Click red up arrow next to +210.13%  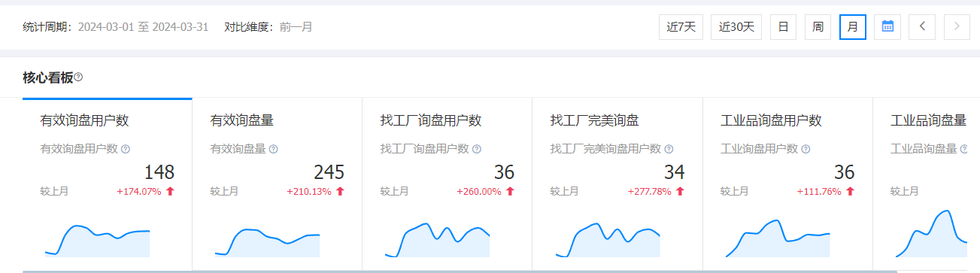coord(340,191)
